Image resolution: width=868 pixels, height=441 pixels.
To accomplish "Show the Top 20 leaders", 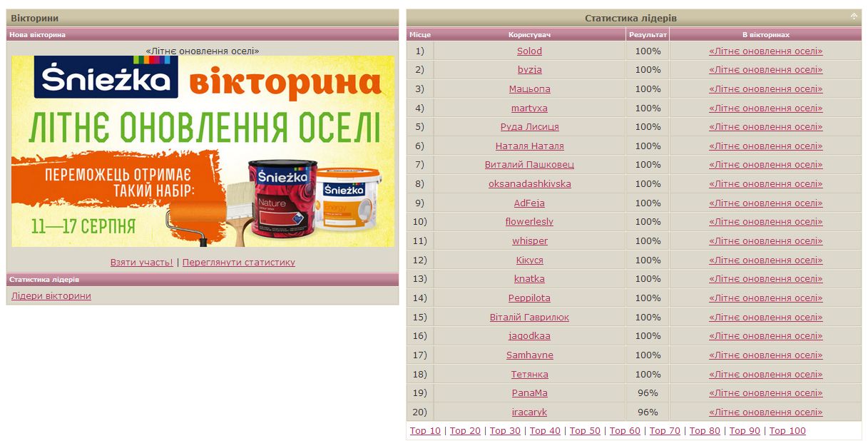I will click(465, 430).
